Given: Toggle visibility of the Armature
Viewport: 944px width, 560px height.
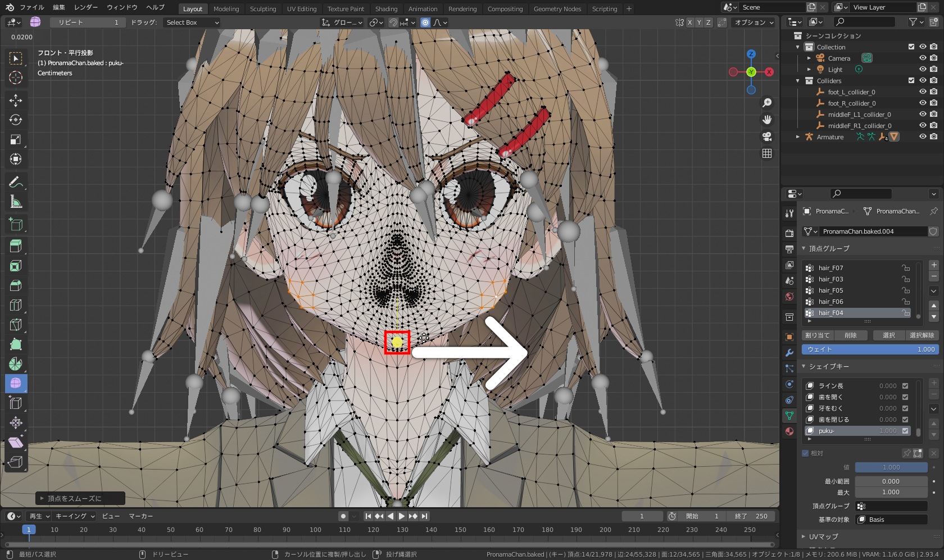Looking at the screenshot, I should tap(923, 137).
